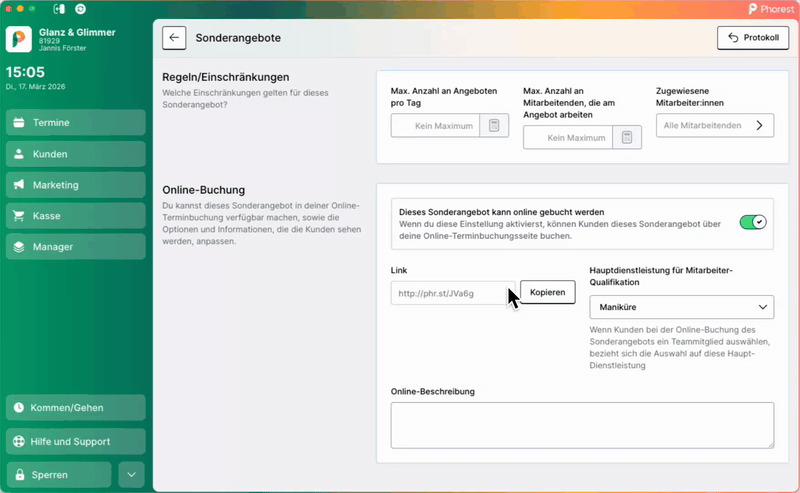
Task: Open the Manager section
Action: [x=76, y=246]
